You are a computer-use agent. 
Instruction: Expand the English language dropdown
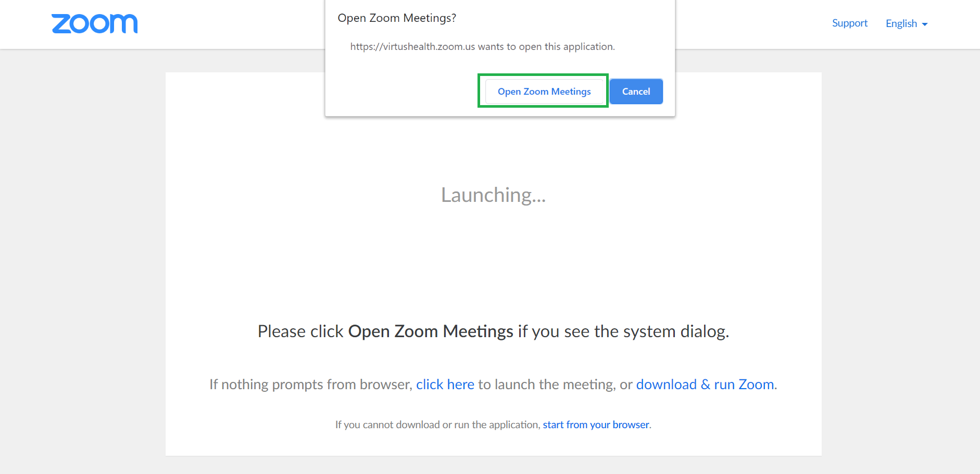coord(907,24)
